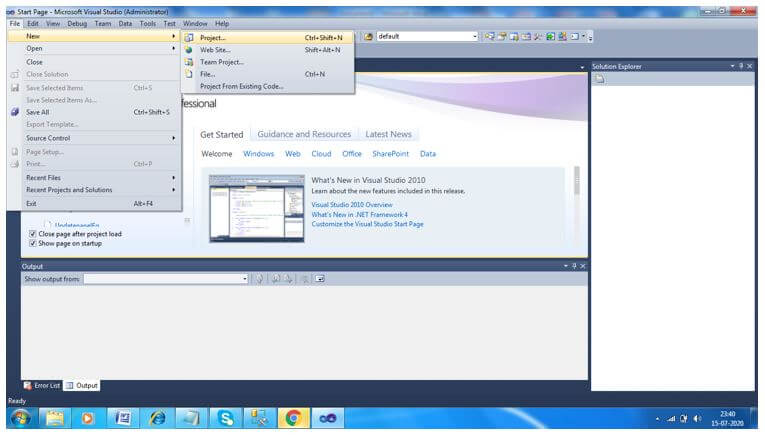Click What's New Visual Studio thumbnail

click(257, 209)
